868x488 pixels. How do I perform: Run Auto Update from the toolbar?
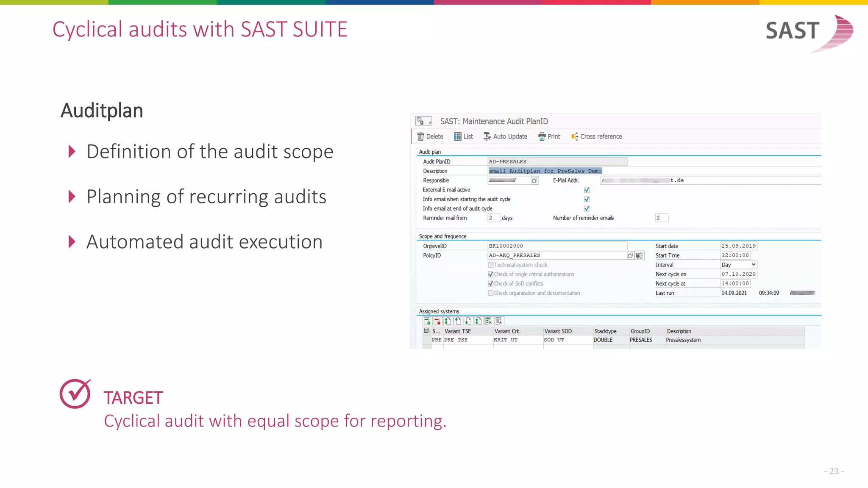point(506,136)
